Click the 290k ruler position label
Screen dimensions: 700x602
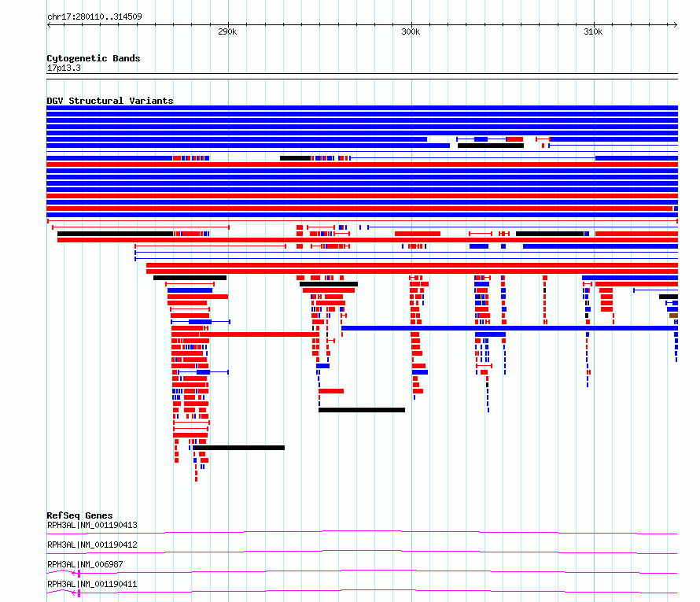coord(227,31)
